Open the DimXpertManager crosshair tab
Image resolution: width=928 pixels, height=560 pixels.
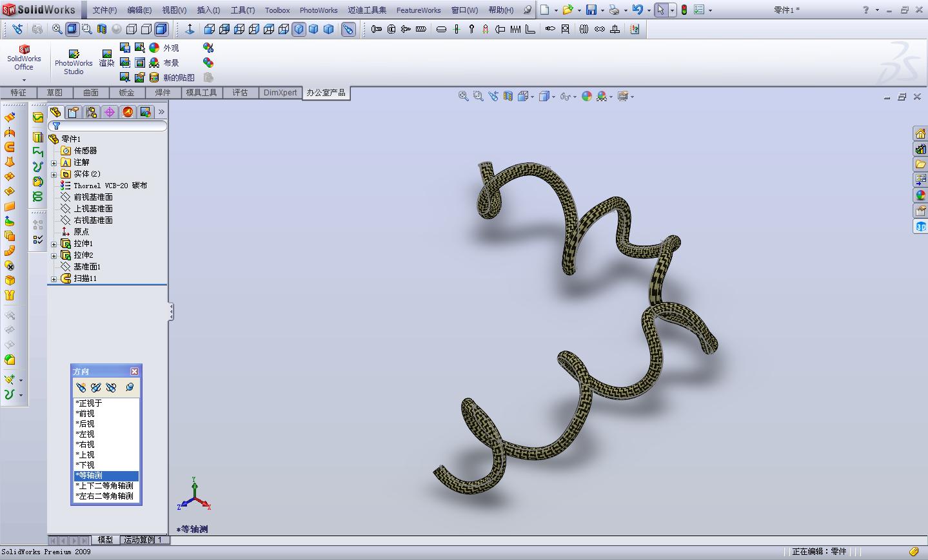click(110, 112)
